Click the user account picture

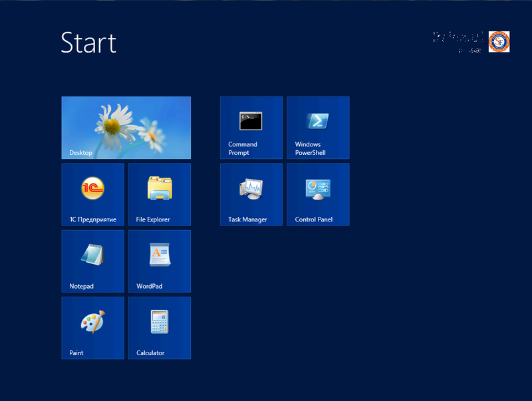(499, 42)
